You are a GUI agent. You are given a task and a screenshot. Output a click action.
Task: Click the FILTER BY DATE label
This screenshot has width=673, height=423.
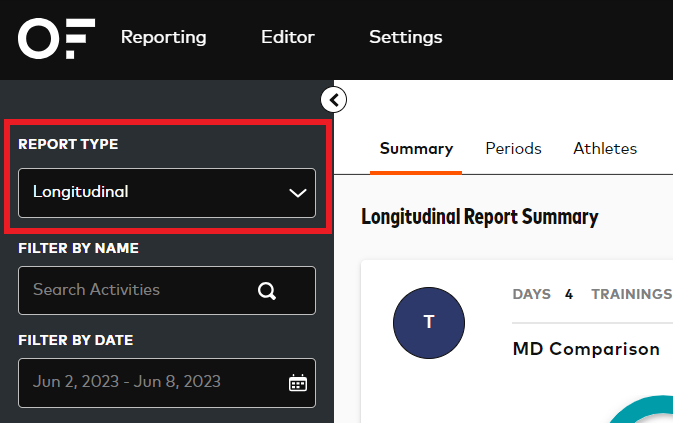tap(76, 340)
